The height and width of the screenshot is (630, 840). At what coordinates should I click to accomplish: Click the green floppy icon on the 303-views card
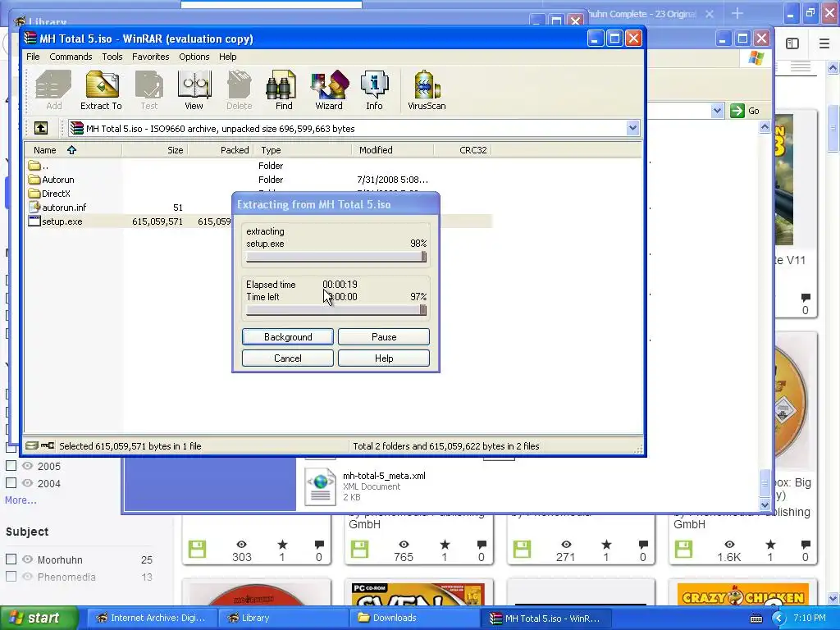(x=197, y=549)
